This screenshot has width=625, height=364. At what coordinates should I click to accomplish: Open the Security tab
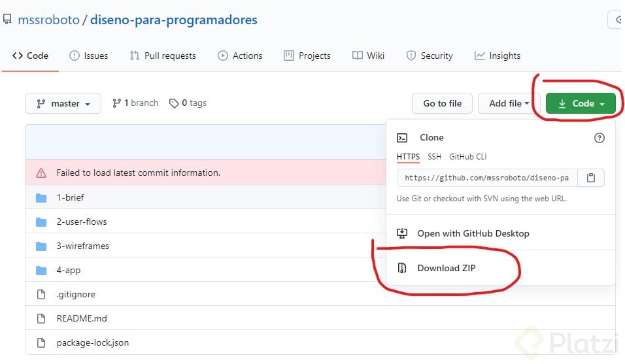pyautogui.click(x=430, y=56)
